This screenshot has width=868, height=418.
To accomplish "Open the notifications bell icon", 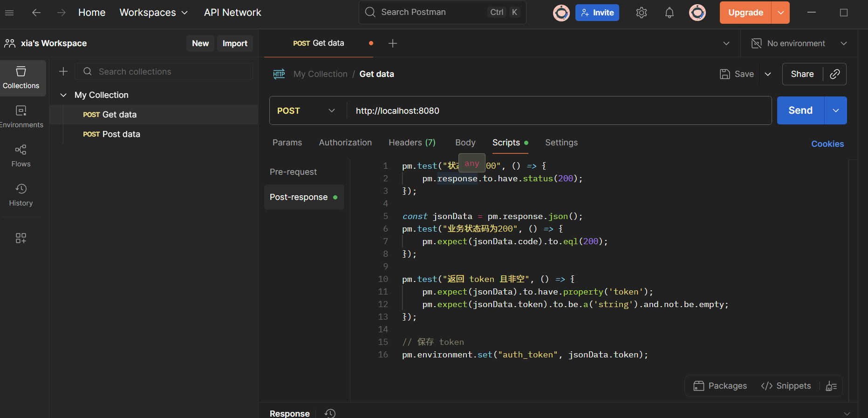I will coord(670,13).
